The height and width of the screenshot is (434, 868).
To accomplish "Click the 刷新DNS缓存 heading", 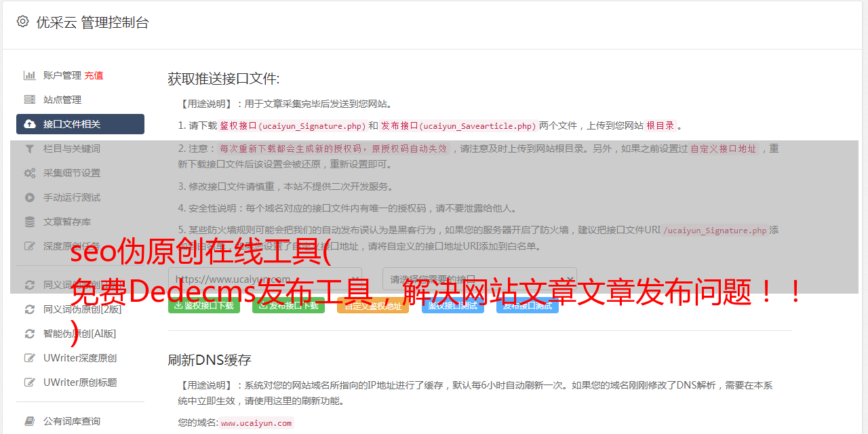I will 210,359.
